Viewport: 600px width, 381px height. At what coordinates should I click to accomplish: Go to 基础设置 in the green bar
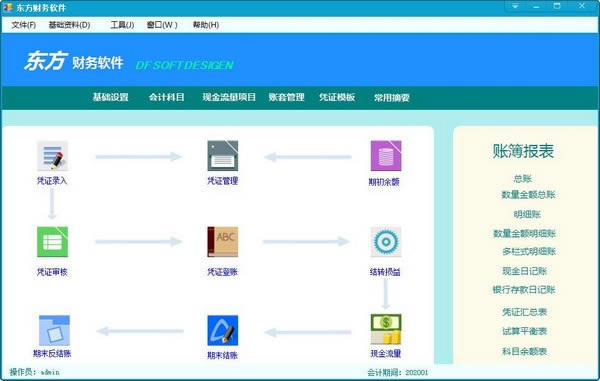(111, 97)
